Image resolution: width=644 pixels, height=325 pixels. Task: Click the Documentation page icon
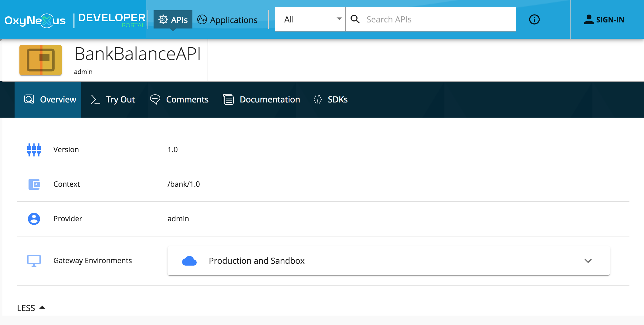(x=228, y=99)
